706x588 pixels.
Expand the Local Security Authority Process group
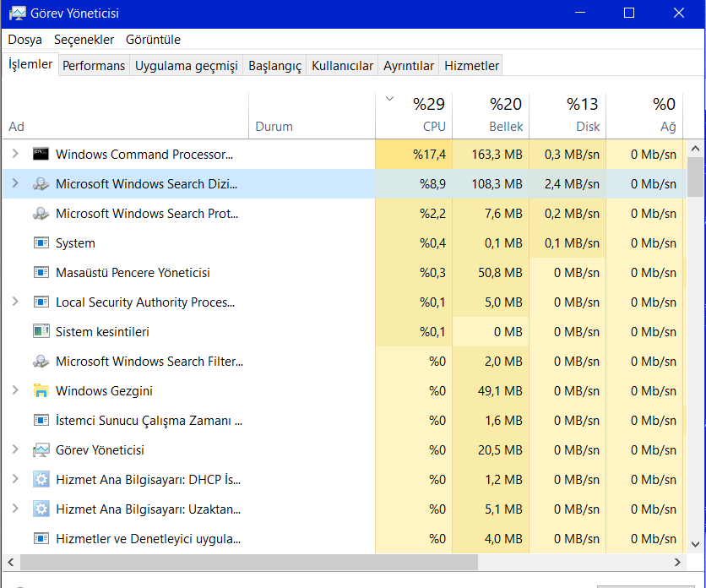[15, 302]
